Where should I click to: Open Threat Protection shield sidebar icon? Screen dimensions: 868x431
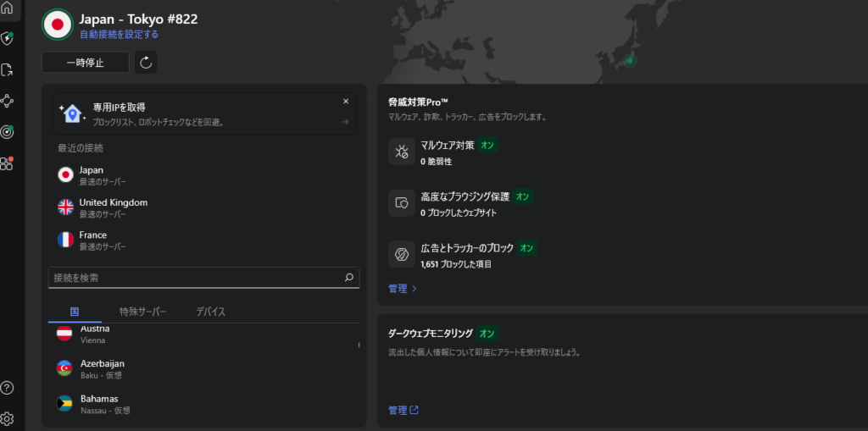point(8,39)
